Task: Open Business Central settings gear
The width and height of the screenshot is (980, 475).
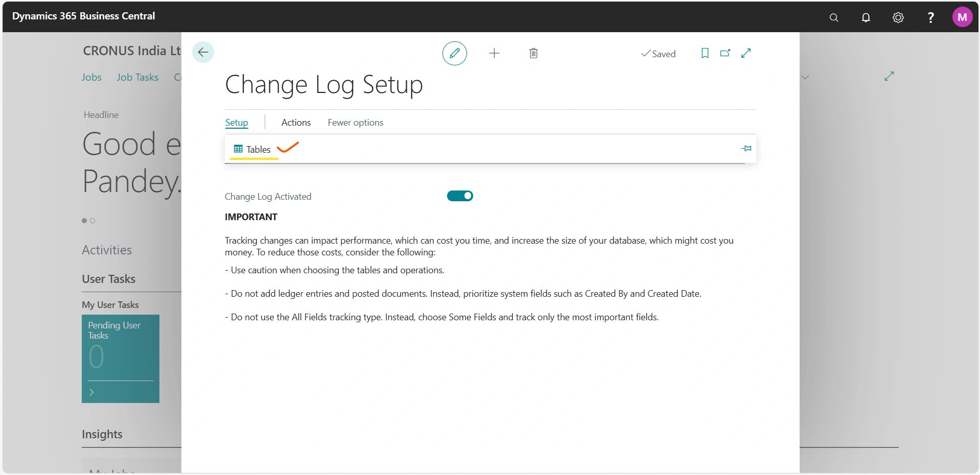Action: coord(898,17)
